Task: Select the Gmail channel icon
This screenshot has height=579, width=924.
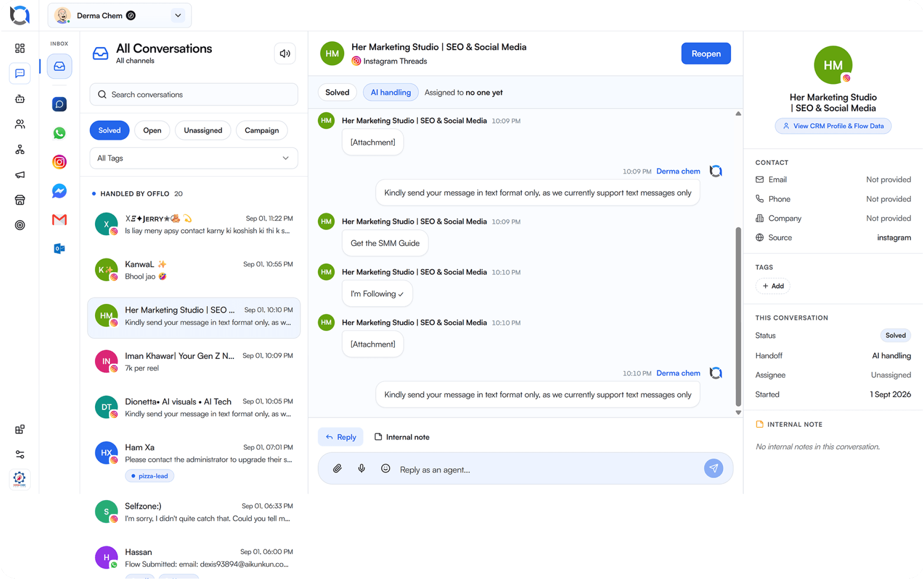Action: [x=59, y=220]
